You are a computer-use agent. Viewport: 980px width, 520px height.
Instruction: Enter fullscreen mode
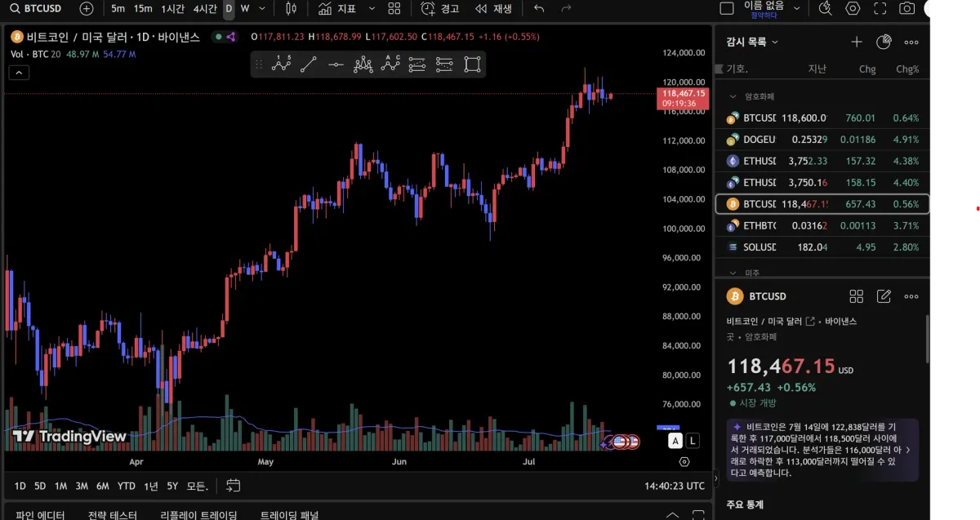(x=880, y=8)
